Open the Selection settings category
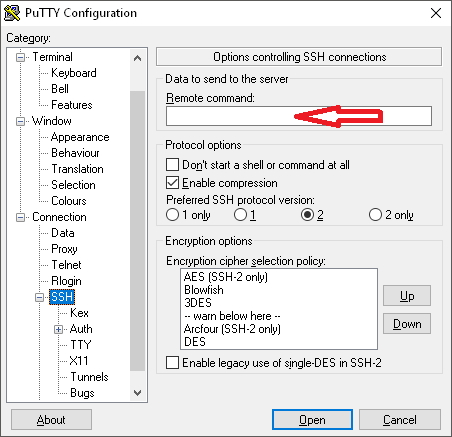This screenshot has height=437, width=452. tap(73, 185)
